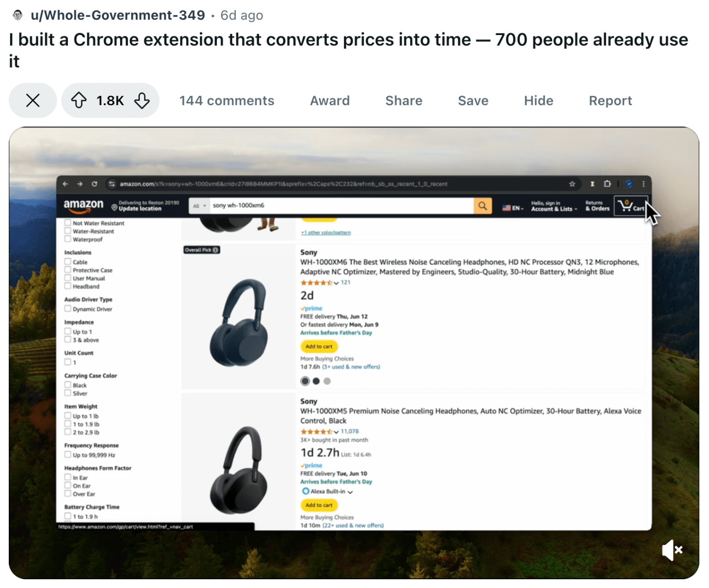Image resolution: width=709 pixels, height=588 pixels.
Task: Upvote the Reddit post
Action: point(79,100)
